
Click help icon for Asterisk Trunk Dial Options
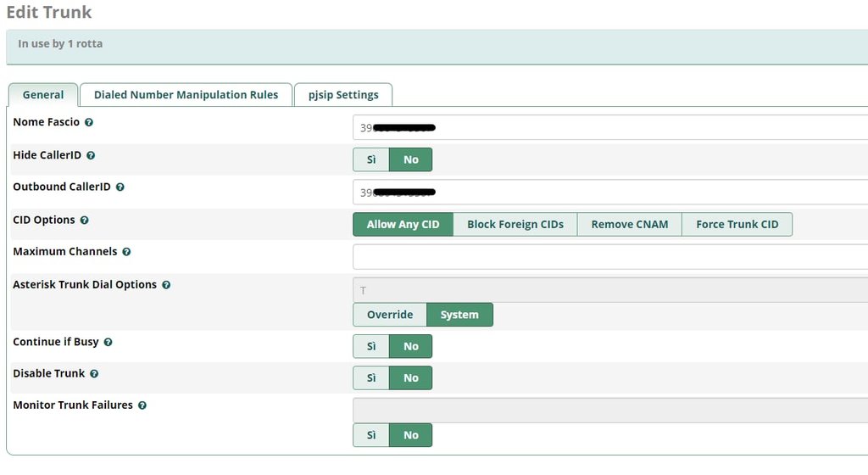point(166,285)
